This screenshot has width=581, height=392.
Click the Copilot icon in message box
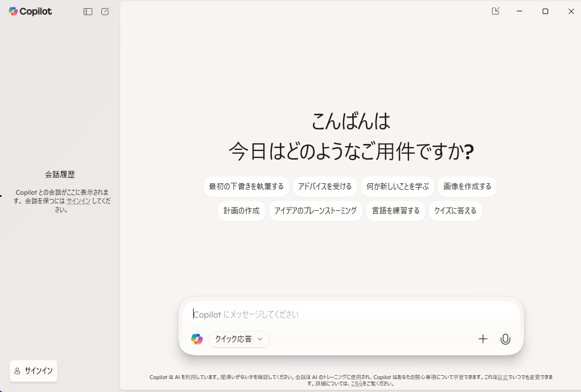tap(197, 339)
